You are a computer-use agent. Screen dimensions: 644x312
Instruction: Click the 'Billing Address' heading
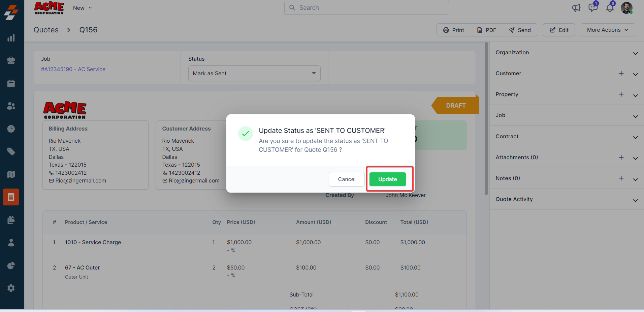pos(68,129)
